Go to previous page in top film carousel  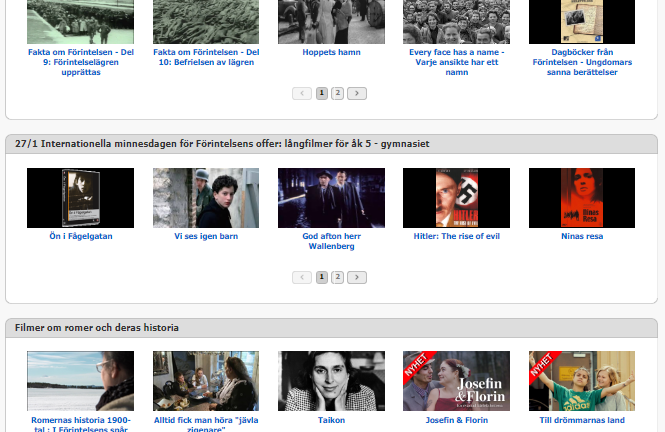pos(302,93)
